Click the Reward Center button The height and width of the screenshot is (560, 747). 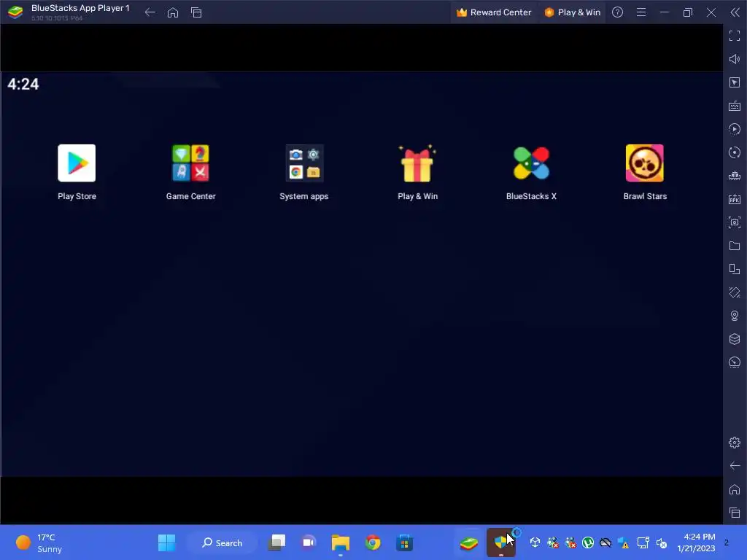(494, 12)
